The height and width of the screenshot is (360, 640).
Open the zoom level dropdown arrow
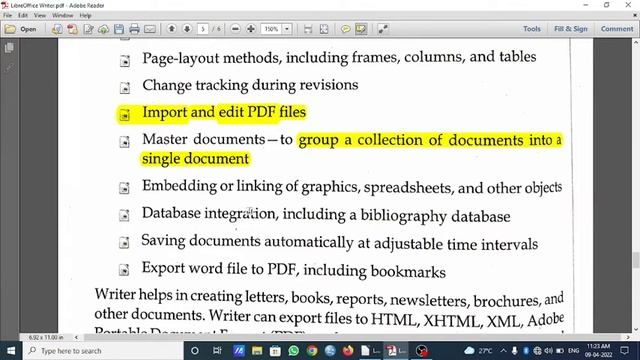pos(287,29)
